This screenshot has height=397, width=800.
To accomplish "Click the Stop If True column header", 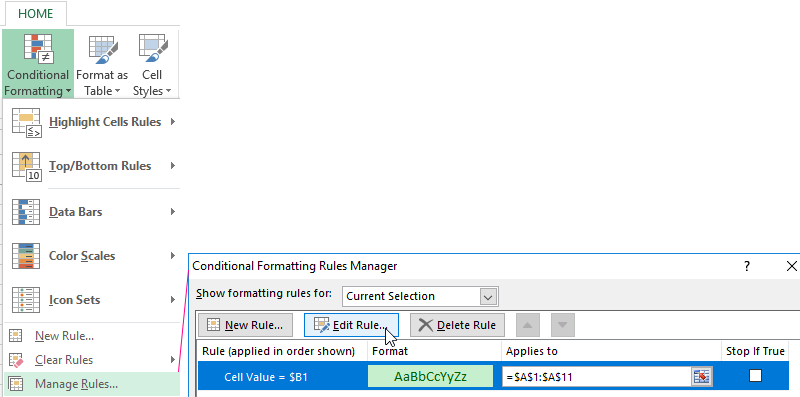I will [x=755, y=351].
